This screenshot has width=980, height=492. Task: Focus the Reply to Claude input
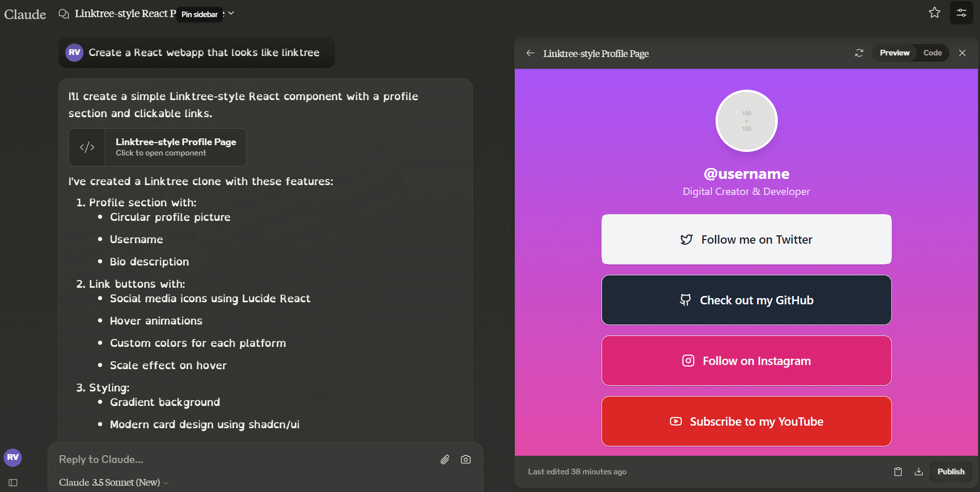[x=244, y=459]
